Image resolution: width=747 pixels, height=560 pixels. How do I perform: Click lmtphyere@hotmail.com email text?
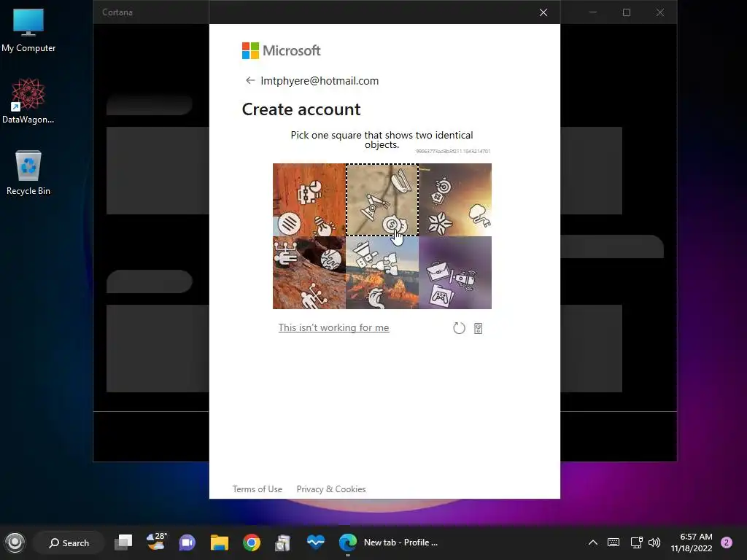pyautogui.click(x=320, y=80)
